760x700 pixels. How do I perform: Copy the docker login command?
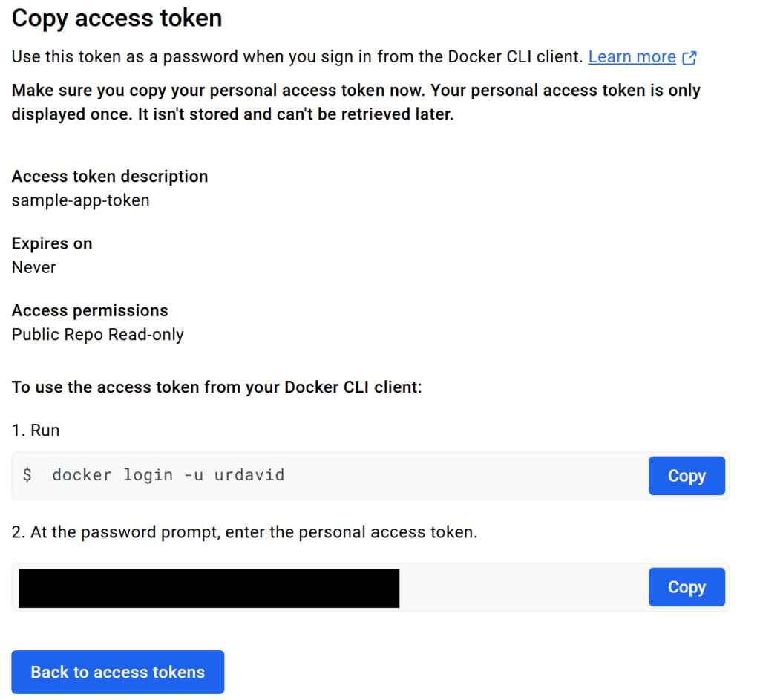tap(687, 476)
